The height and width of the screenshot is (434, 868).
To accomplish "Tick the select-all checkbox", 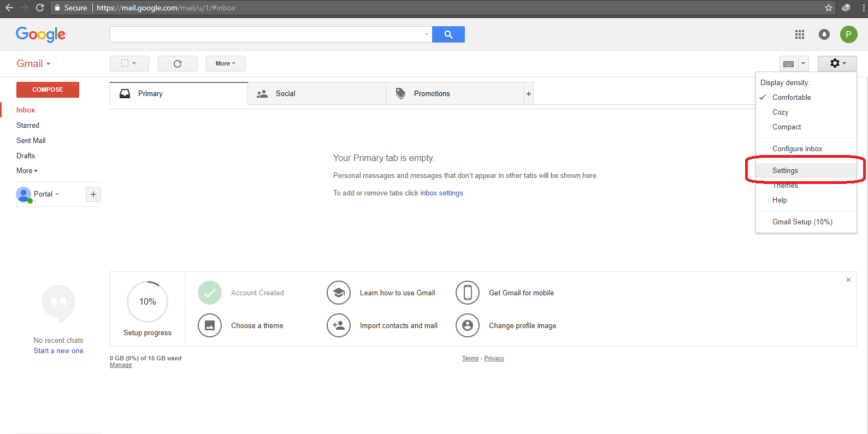I will point(125,63).
